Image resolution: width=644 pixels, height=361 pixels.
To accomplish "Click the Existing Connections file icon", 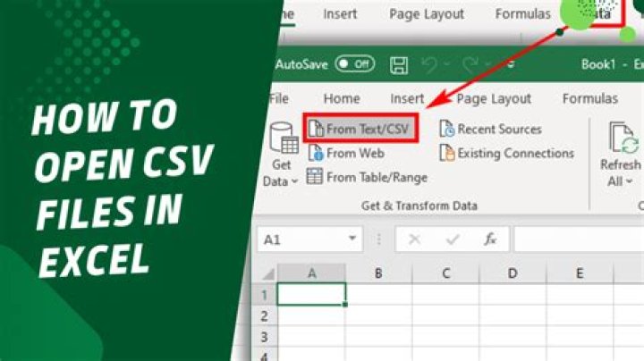I will (447, 153).
